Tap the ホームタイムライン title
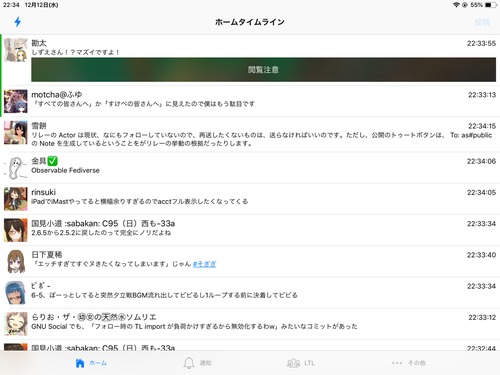500x375 pixels. (x=250, y=22)
